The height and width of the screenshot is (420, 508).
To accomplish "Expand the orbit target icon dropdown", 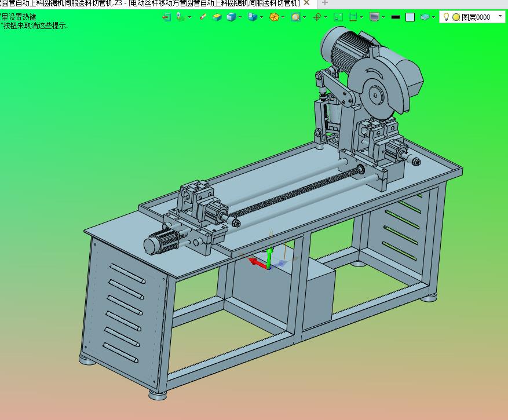I will click(x=326, y=17).
